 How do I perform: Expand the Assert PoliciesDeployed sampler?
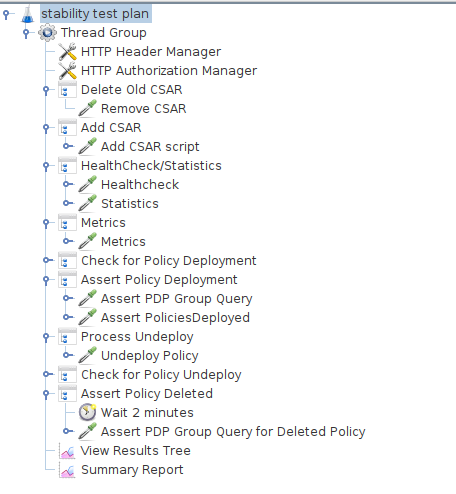coord(67,317)
